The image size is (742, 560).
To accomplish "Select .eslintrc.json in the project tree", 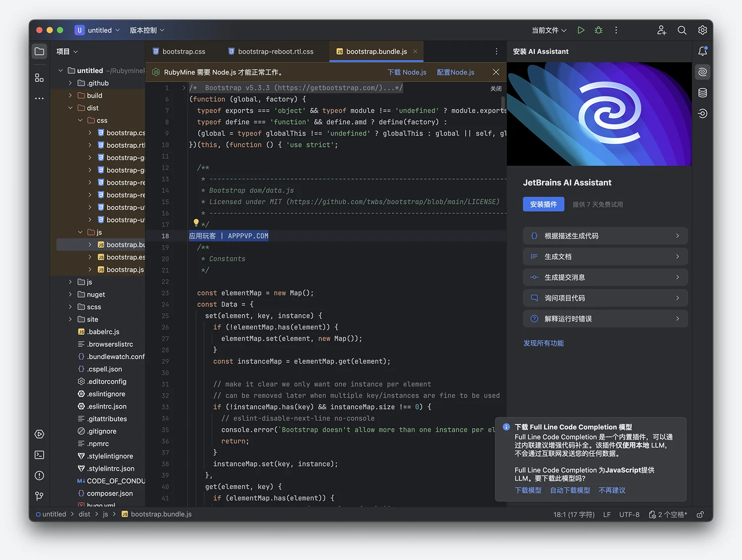I will (x=102, y=406).
